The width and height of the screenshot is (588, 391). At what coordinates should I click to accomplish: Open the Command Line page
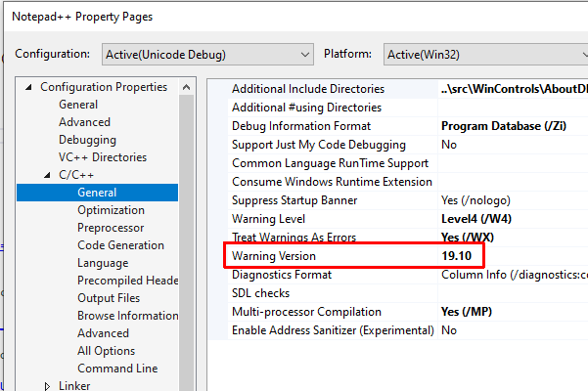(x=117, y=369)
